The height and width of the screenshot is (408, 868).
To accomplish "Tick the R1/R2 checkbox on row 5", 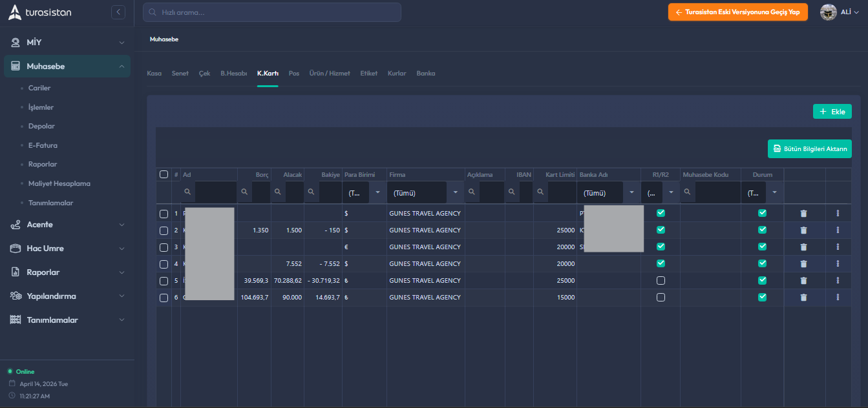I will coord(661,280).
